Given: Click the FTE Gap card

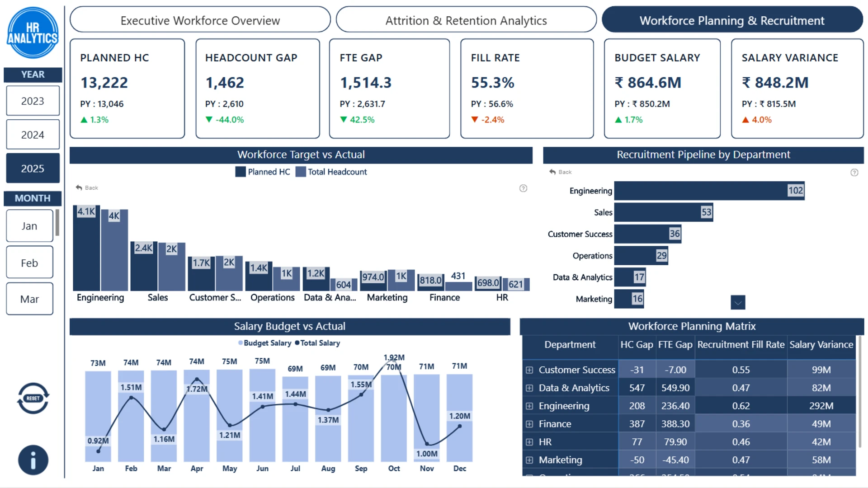Looking at the screenshot, I should (389, 89).
